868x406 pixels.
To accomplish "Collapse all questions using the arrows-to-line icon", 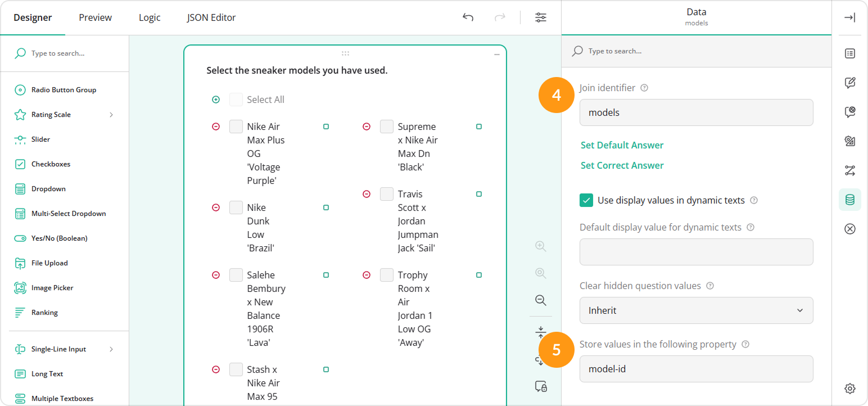I will click(541, 331).
